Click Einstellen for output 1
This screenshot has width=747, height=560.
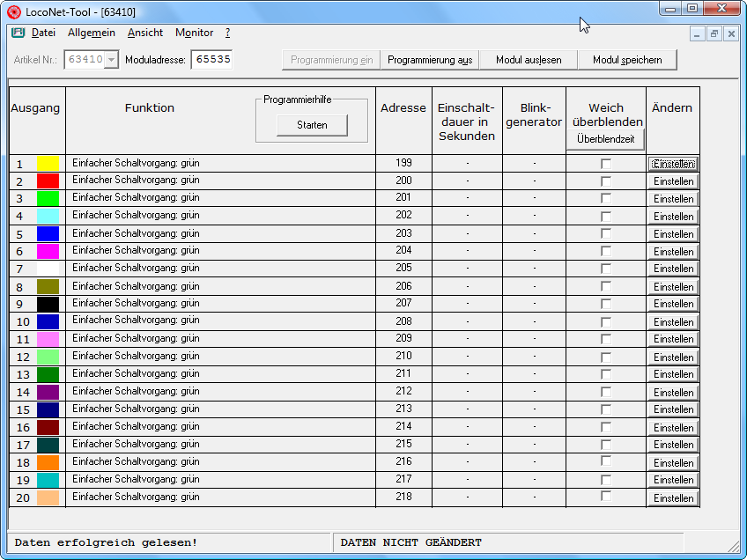(673, 164)
